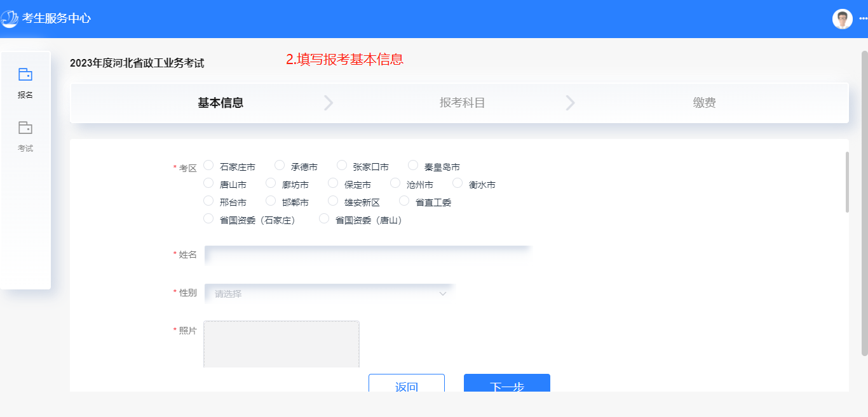Click the 性别 dropdown chevron arrow

click(x=443, y=294)
